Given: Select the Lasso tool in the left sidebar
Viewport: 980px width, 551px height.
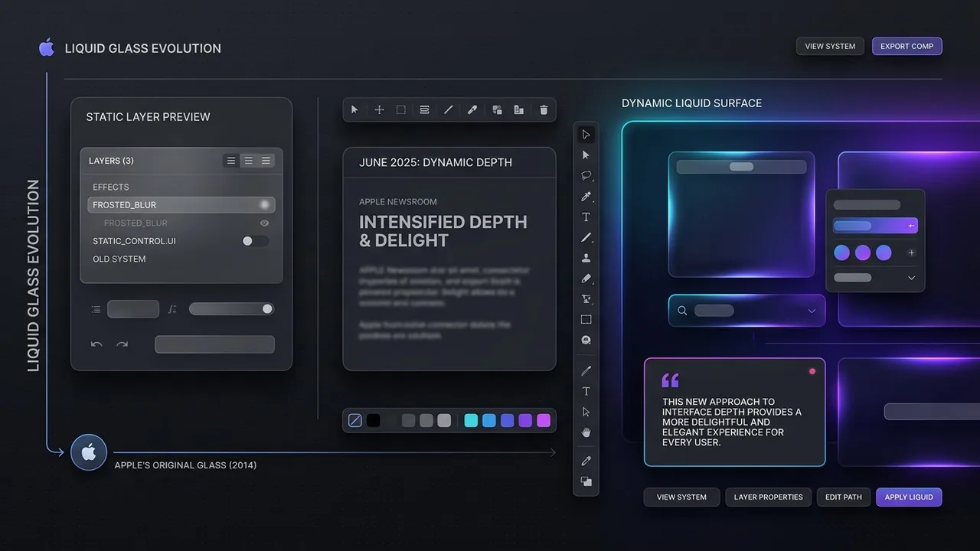Looking at the screenshot, I should point(586,175).
